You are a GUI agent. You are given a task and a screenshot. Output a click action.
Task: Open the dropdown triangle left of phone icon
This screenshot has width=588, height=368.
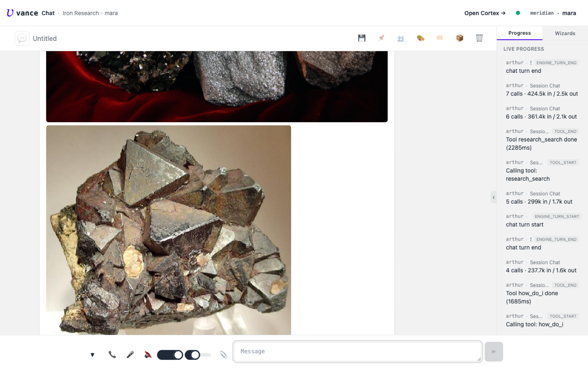[92, 355]
